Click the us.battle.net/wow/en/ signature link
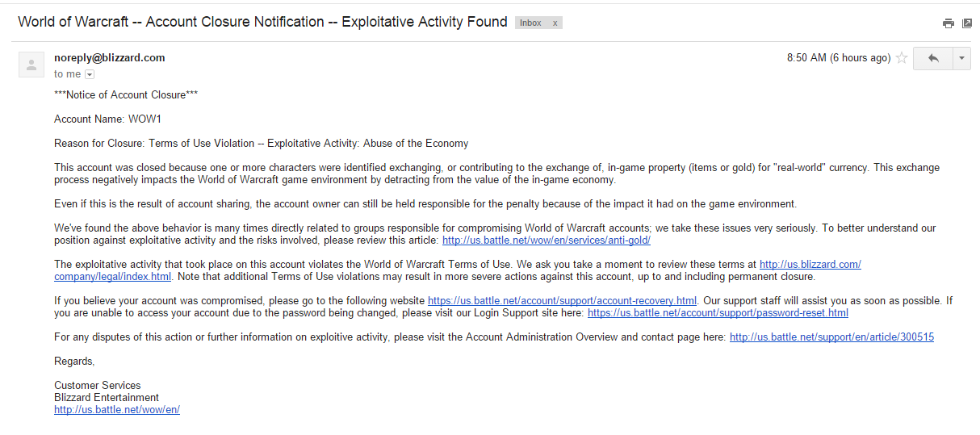Viewport: 980px width, 435px height. pos(117,409)
